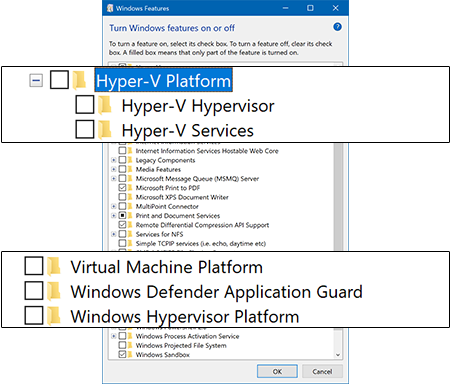This screenshot has width=451, height=384.
Task: Click the Windows Defender Application Guard folder icon
Action: pyautogui.click(x=54, y=291)
